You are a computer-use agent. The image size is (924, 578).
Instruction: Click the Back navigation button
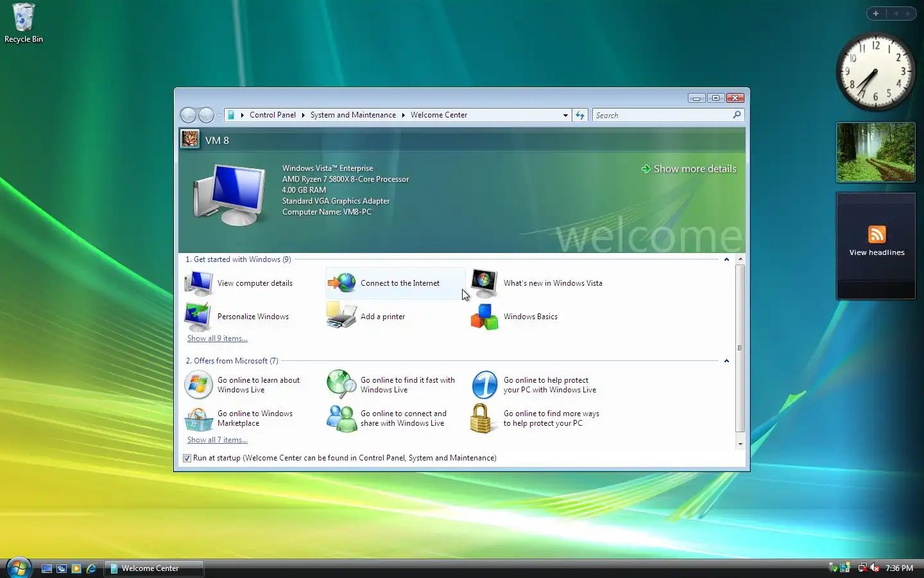tap(188, 115)
